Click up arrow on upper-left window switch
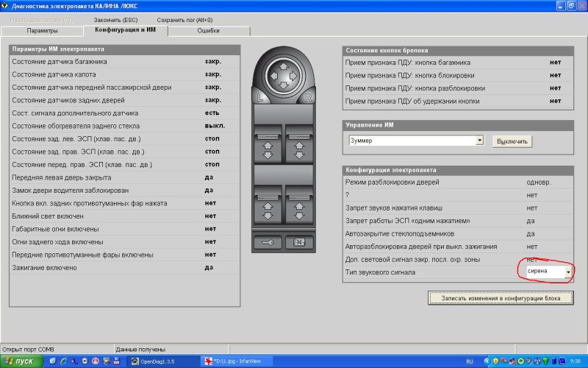The width and height of the screenshot is (588, 368). coord(268,146)
